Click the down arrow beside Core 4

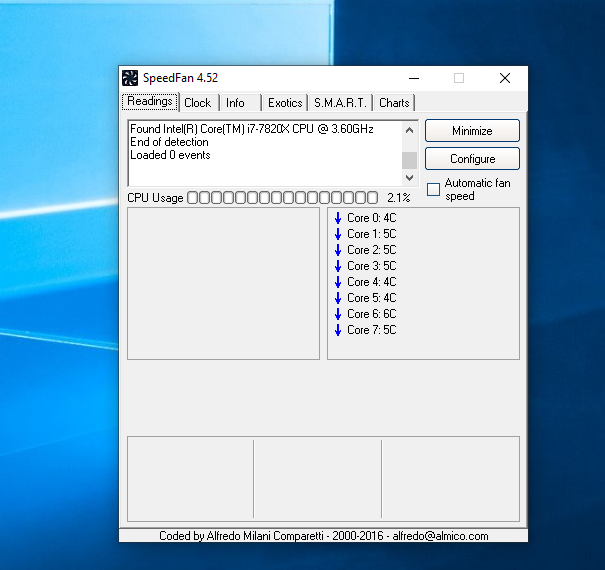[338, 282]
